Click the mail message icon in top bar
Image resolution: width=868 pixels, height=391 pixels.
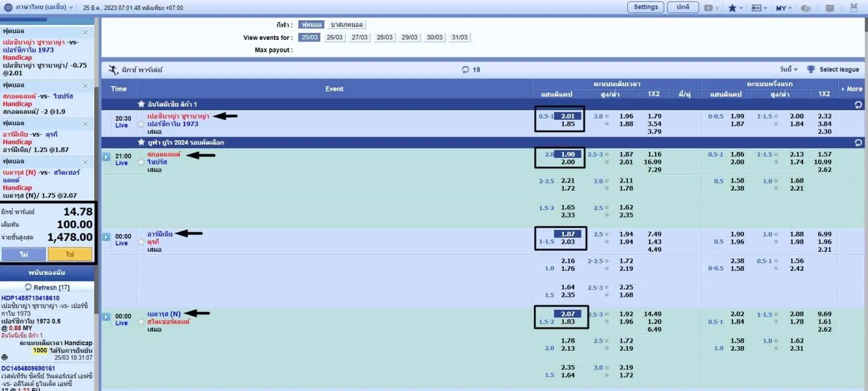830,8
